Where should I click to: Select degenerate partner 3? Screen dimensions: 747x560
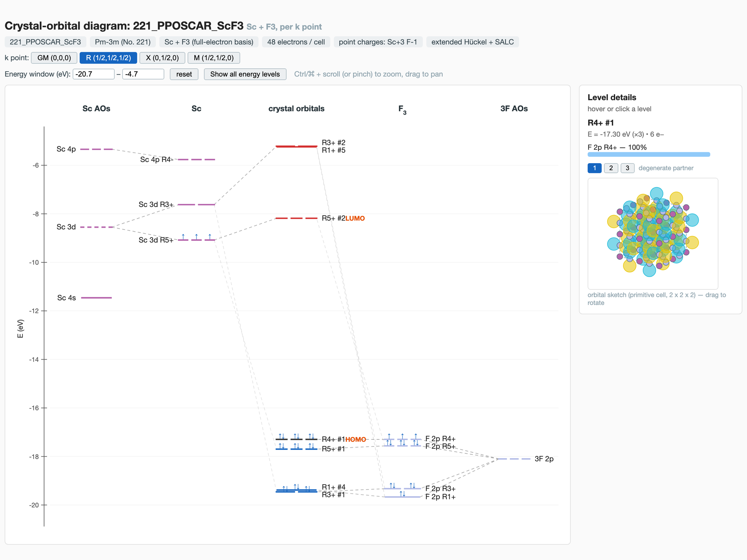point(627,168)
